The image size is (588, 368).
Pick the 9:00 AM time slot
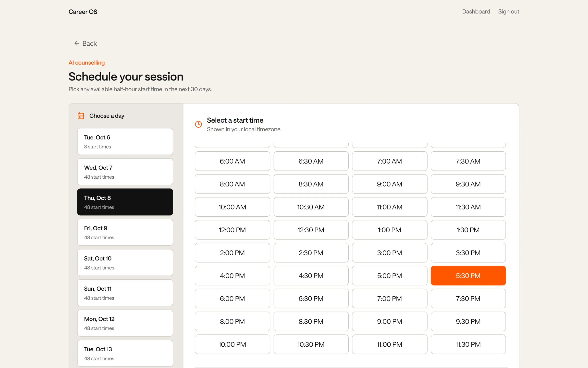390,184
